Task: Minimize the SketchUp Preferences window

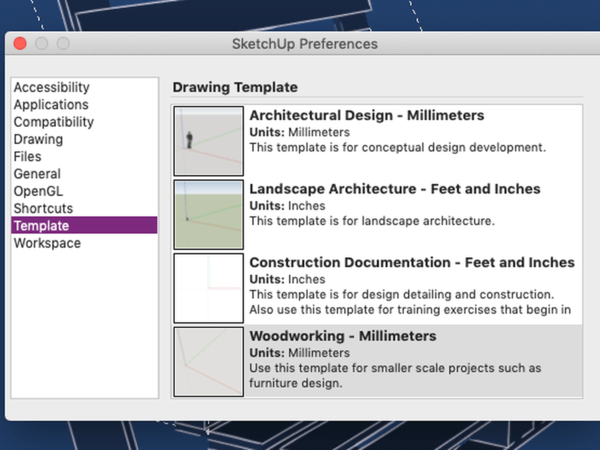Action: 42,44
